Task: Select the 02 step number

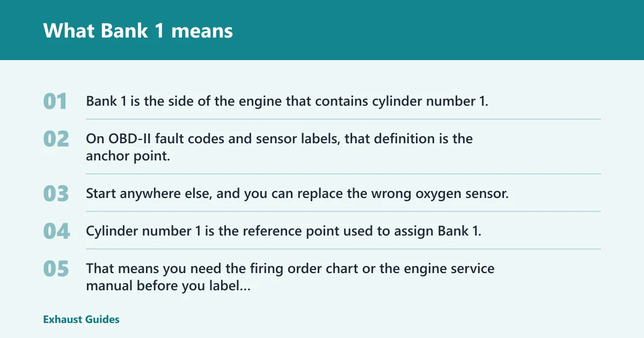Action: (56, 139)
